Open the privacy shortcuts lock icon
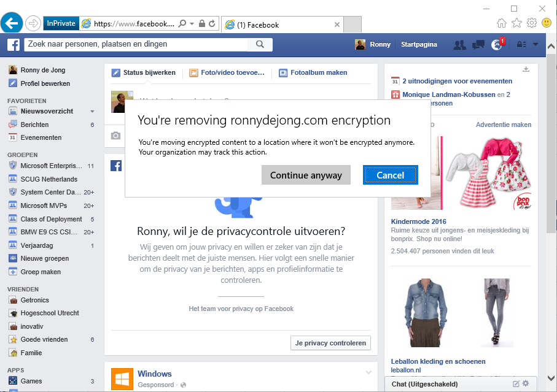Image resolution: width=557 pixels, height=392 pixels. (521, 44)
